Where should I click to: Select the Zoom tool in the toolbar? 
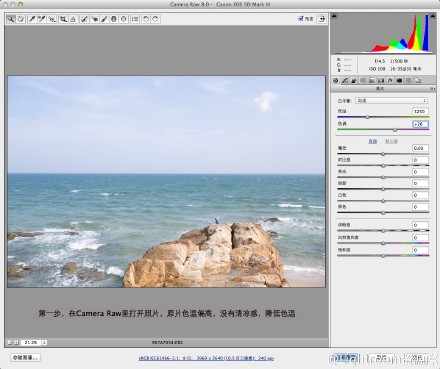coord(11,19)
